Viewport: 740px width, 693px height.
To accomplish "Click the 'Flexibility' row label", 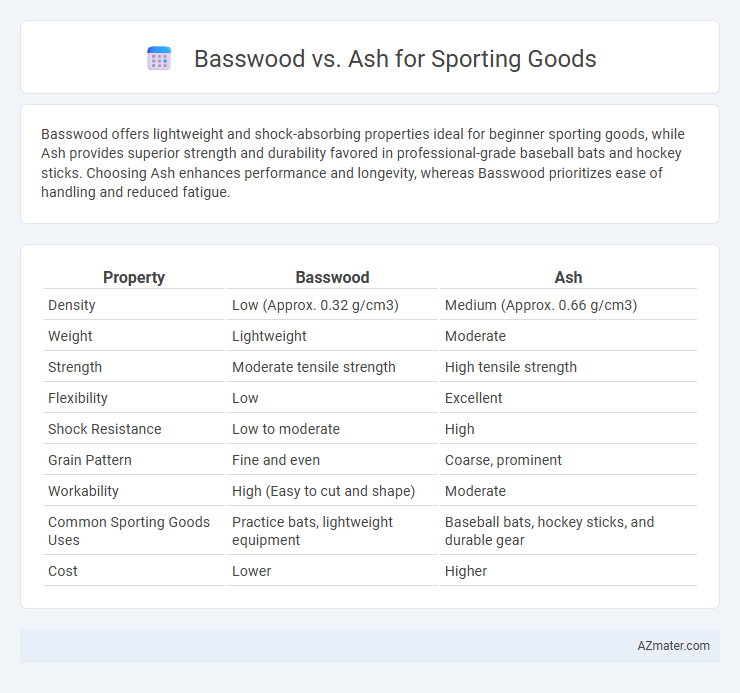I will click(x=78, y=398).
